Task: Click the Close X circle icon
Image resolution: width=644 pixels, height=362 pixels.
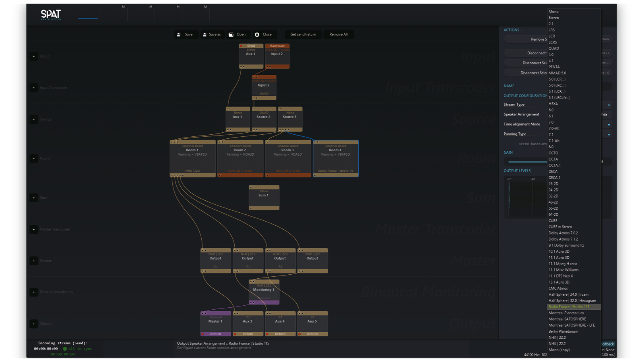Action: point(257,35)
